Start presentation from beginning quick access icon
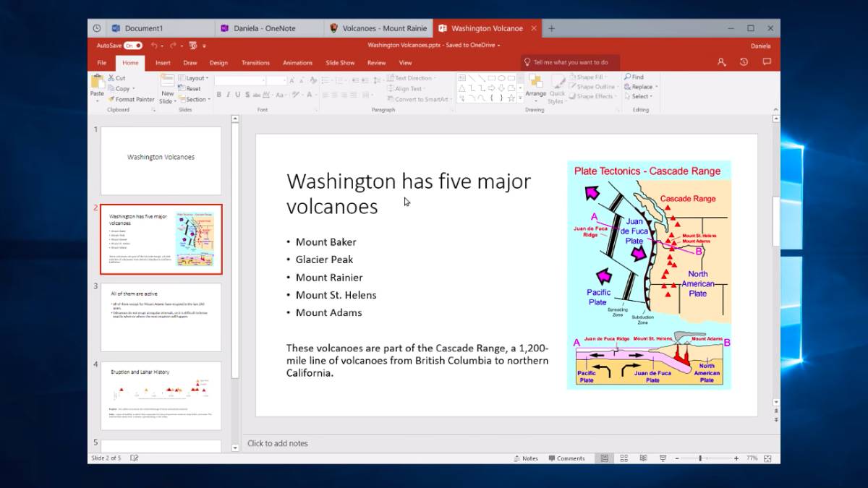This screenshot has width=868, height=488. tap(193, 45)
